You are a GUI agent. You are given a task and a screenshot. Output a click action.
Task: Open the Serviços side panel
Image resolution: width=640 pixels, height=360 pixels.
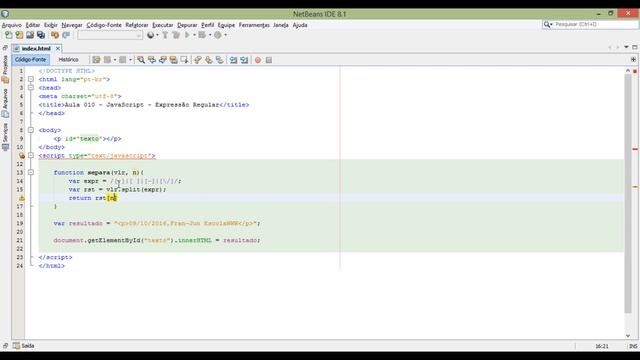tap(5, 137)
